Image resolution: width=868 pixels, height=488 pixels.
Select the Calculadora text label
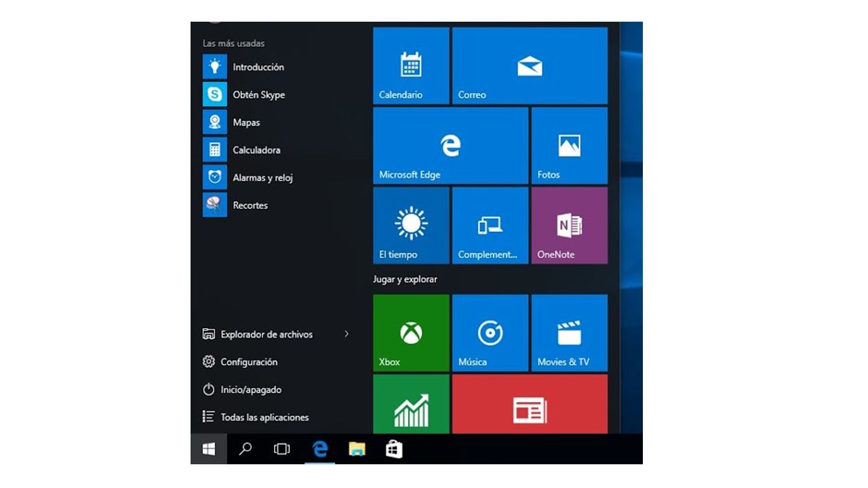click(256, 150)
